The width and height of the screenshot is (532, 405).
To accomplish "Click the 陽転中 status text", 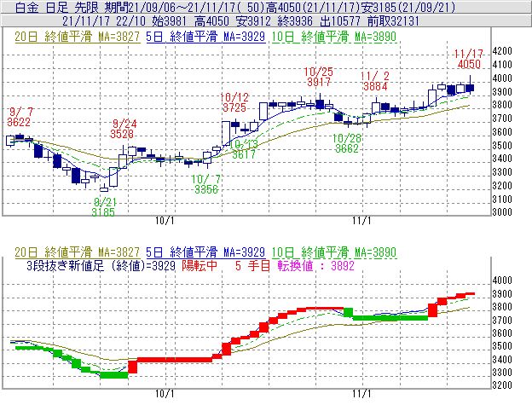I will pos(199,265).
